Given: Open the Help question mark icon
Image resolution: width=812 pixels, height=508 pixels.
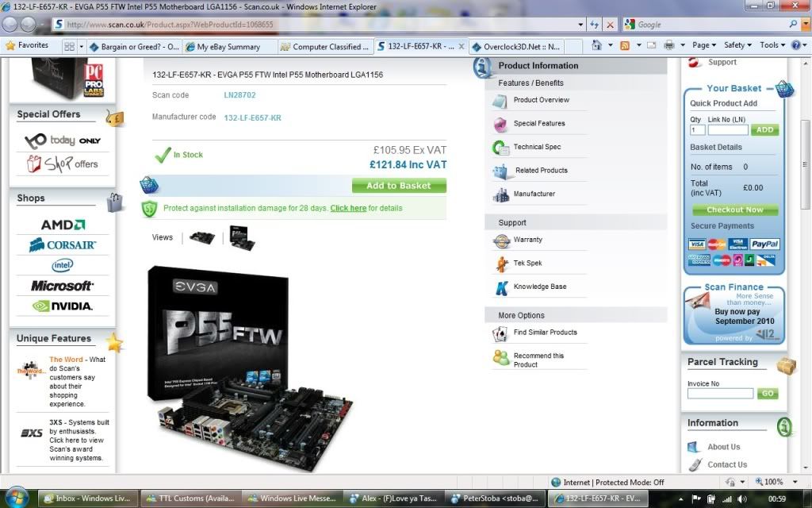Looking at the screenshot, I should (x=796, y=45).
